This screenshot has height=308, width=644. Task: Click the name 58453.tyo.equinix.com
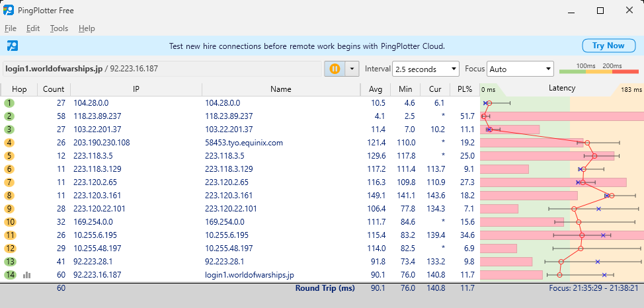click(x=244, y=143)
